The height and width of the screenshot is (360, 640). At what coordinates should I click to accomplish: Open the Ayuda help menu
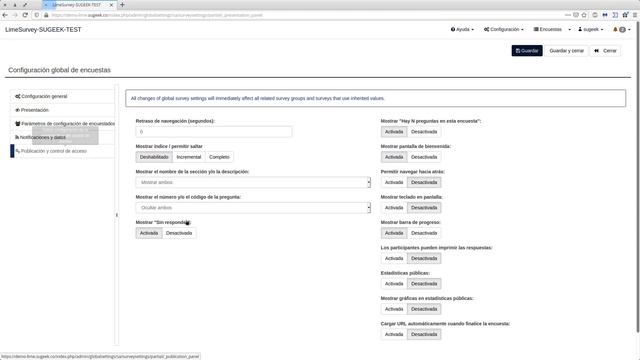[x=462, y=29]
